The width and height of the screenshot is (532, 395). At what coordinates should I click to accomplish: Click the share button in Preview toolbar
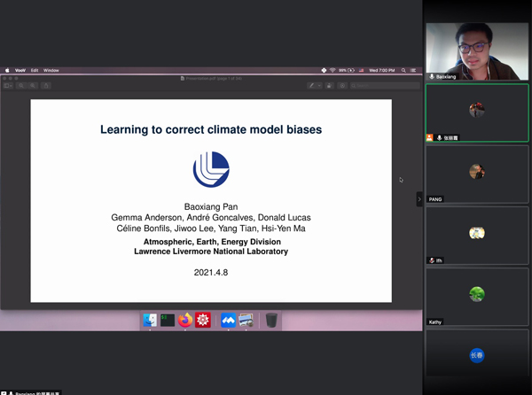46,86
